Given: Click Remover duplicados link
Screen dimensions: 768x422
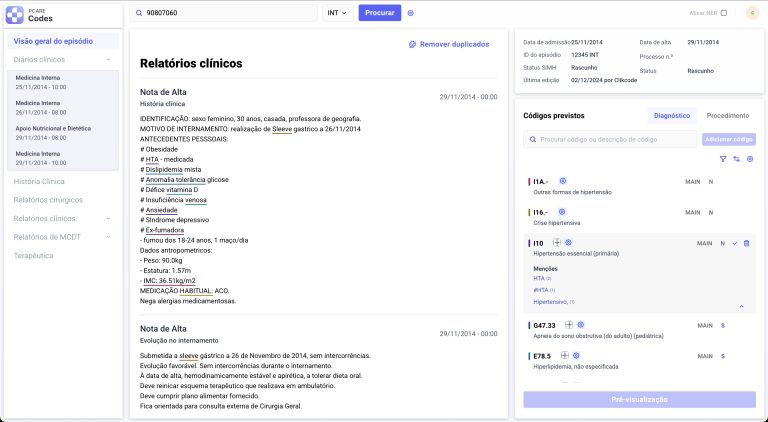Looking at the screenshot, I should pyautogui.click(x=448, y=44).
